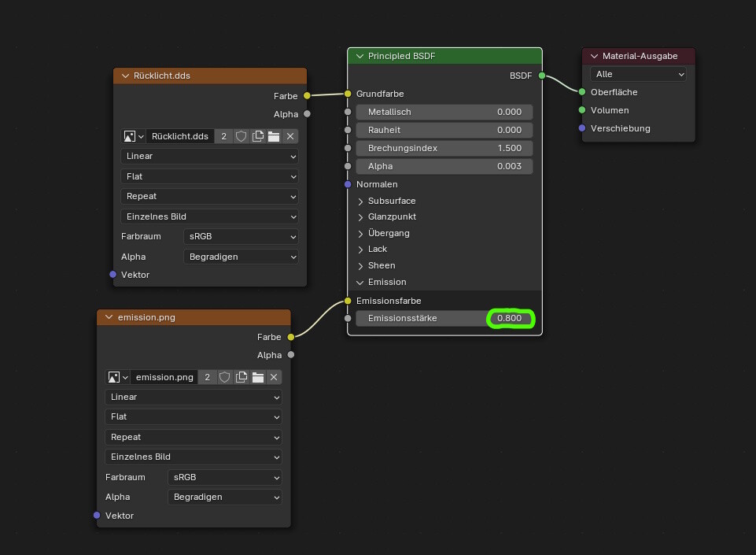Open the Alle target dropdown
This screenshot has width=756, height=555.
tap(638, 74)
